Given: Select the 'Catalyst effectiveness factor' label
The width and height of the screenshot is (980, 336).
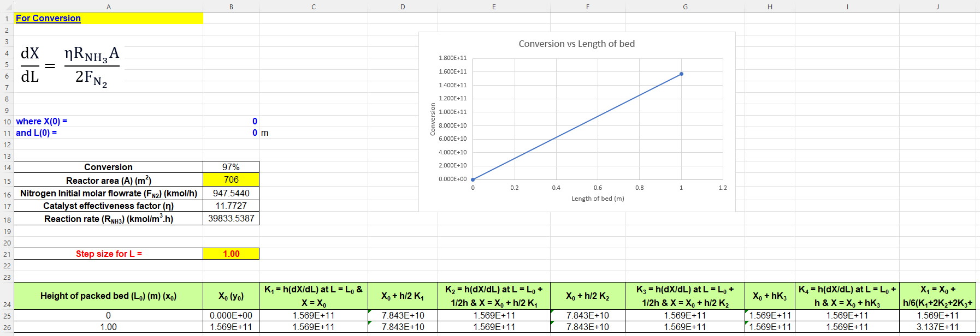Looking at the screenshot, I should pos(108,206).
